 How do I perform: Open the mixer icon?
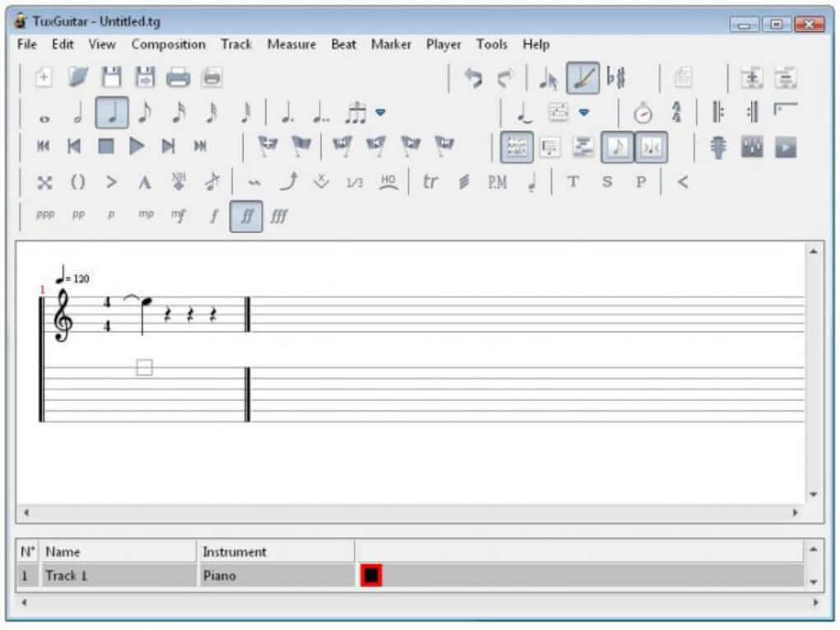753,147
